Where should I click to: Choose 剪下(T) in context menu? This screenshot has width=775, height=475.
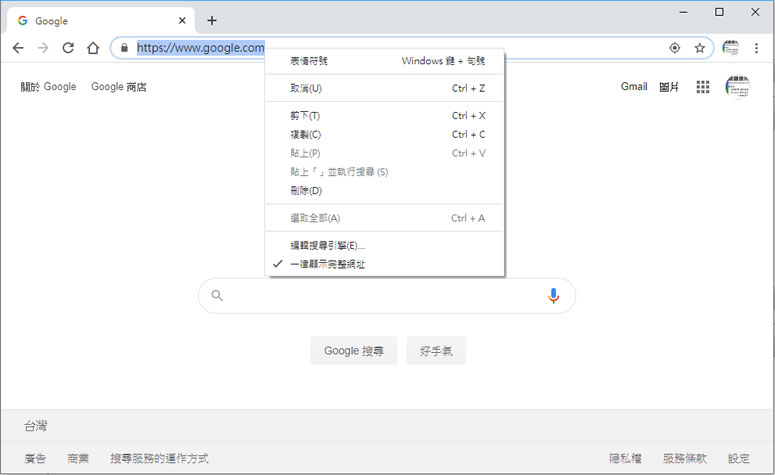click(x=305, y=116)
